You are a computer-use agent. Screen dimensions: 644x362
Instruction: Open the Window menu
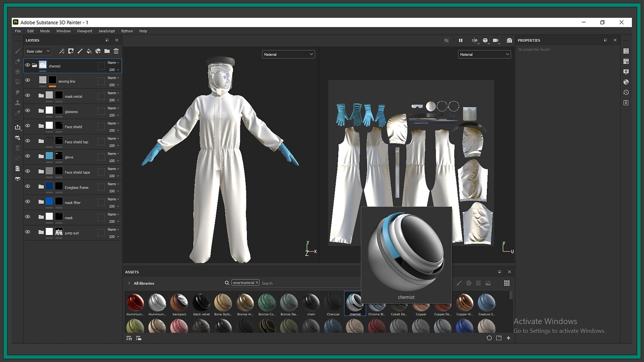tap(63, 31)
